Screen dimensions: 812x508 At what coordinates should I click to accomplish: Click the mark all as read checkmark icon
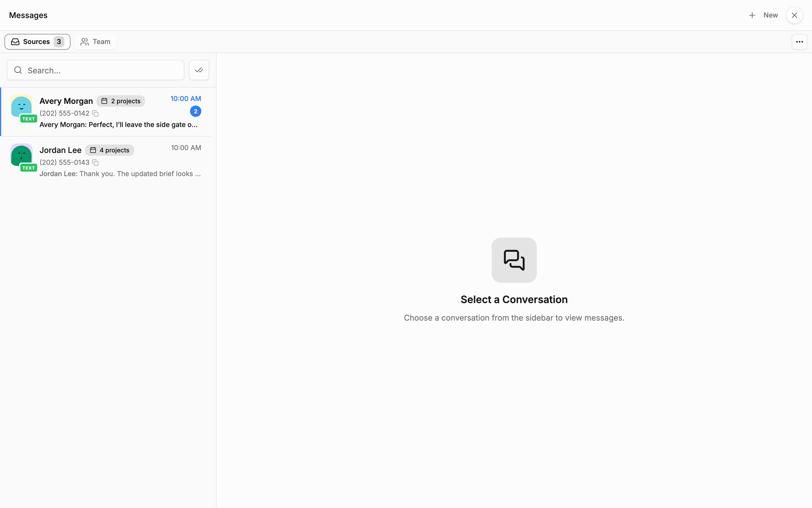click(x=199, y=70)
